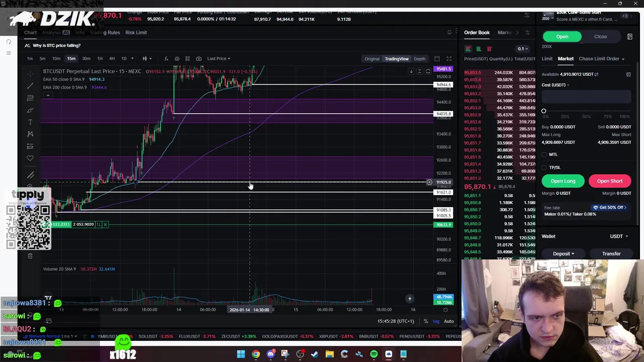Image resolution: width=644 pixels, height=362 pixels.
Task: Open the Risk Limit tab
Action: tap(136, 33)
